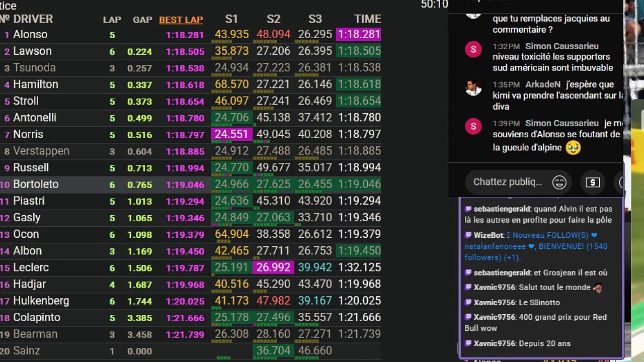
Task: Click the GAP column header
Action: click(142, 20)
